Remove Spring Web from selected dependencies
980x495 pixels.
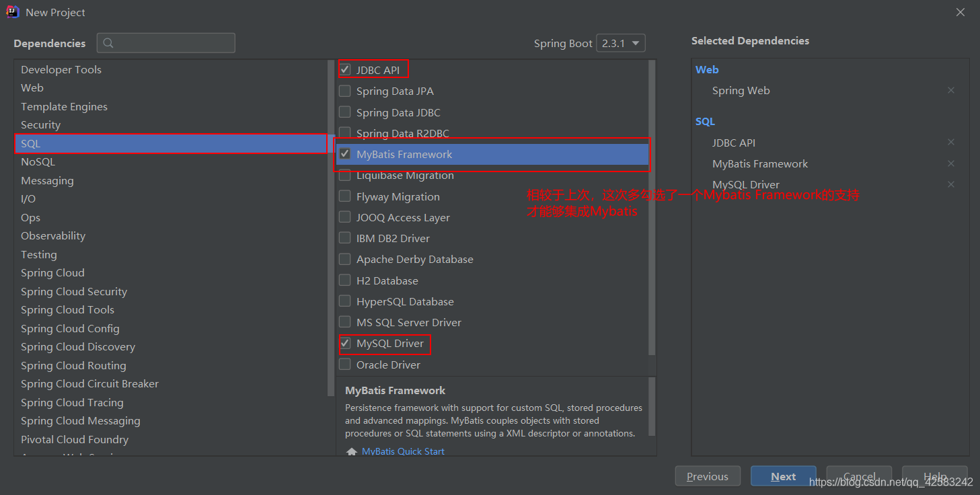click(950, 90)
